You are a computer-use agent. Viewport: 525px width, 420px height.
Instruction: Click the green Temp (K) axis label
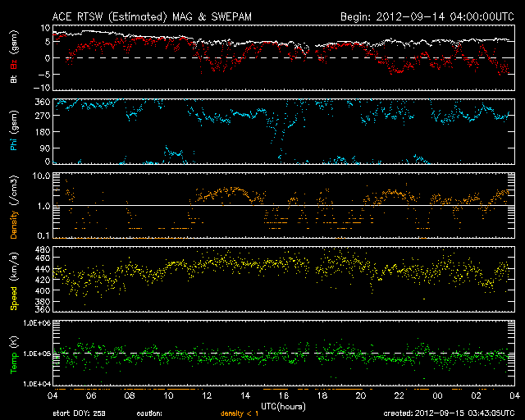(13, 354)
